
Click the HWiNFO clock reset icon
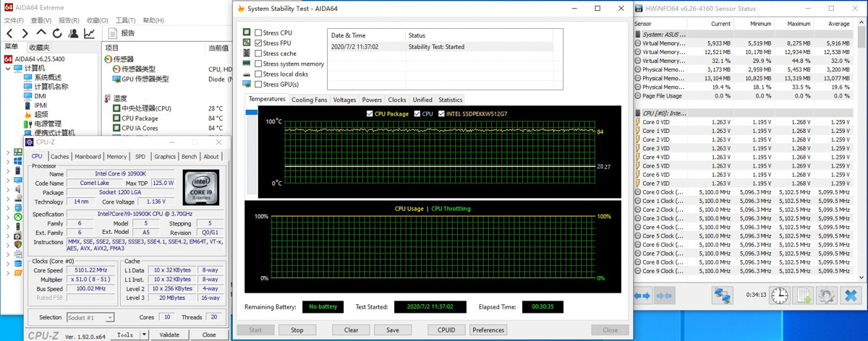779,295
